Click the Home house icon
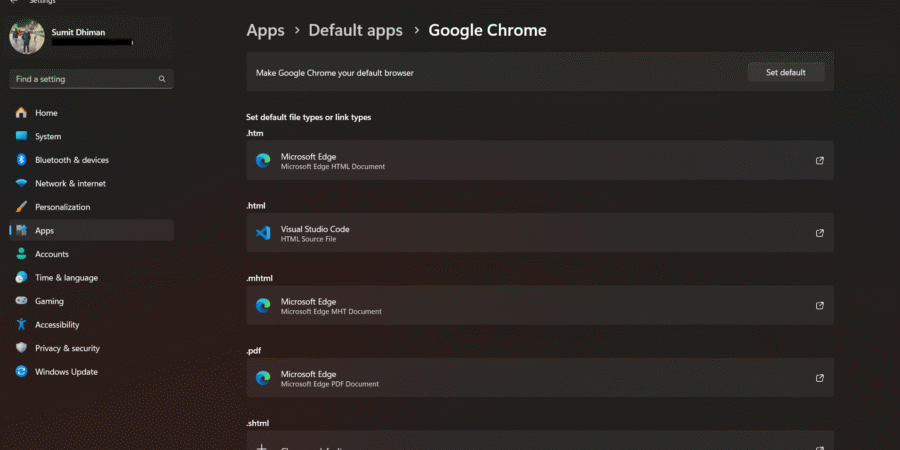 21,112
